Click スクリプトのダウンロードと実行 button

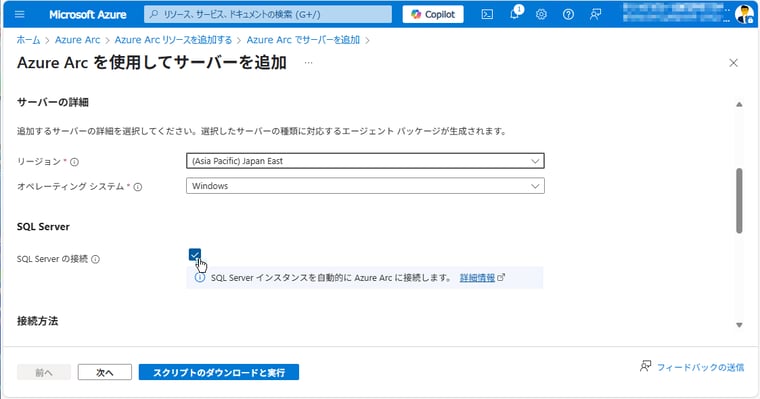pyautogui.click(x=219, y=372)
